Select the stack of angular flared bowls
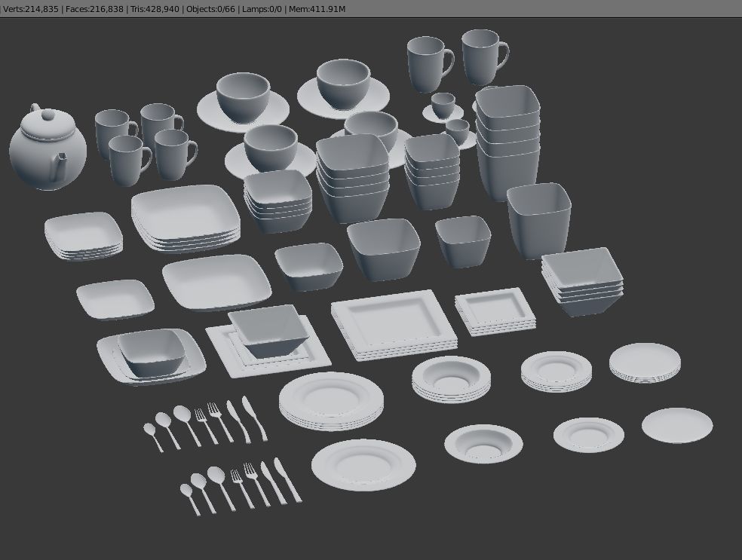The height and width of the screenshot is (560, 742). (x=582, y=281)
